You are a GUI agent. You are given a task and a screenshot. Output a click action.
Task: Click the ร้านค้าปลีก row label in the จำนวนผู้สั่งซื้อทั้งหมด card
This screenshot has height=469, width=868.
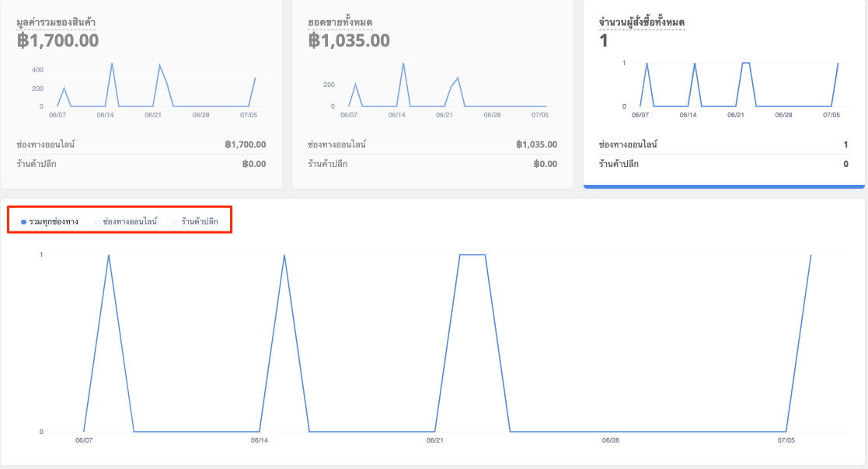tap(619, 164)
